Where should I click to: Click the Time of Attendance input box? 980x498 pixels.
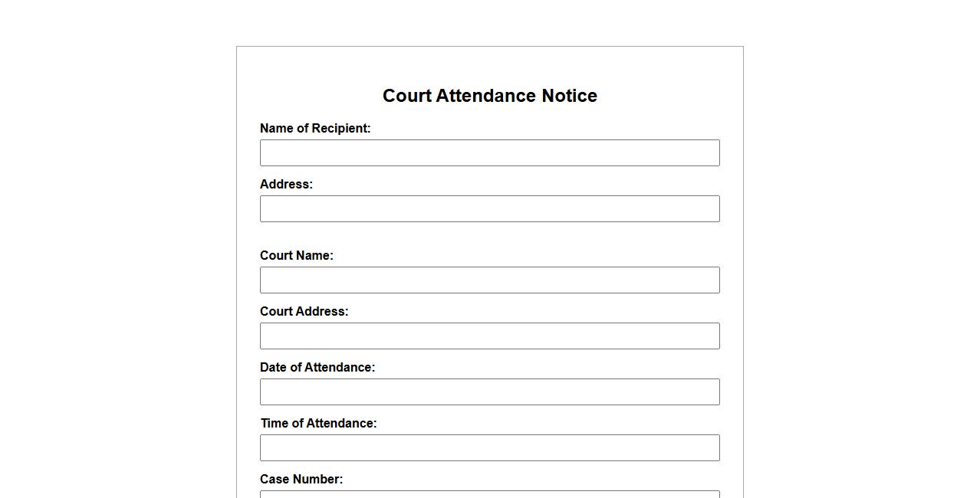pyautogui.click(x=489, y=447)
